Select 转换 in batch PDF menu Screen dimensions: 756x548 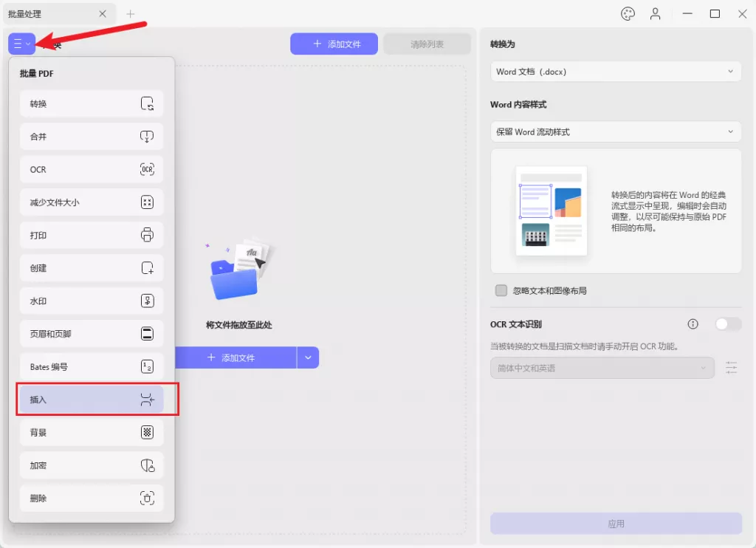coord(92,103)
